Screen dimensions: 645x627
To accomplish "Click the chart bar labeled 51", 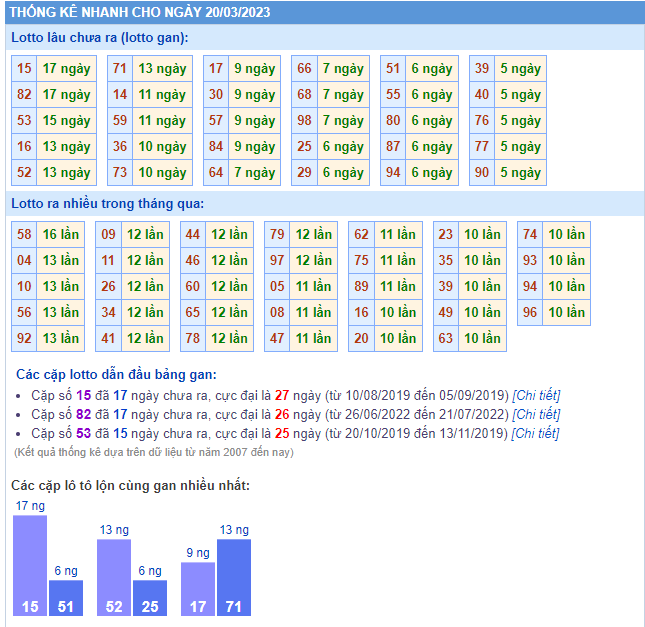I will pos(66,598).
